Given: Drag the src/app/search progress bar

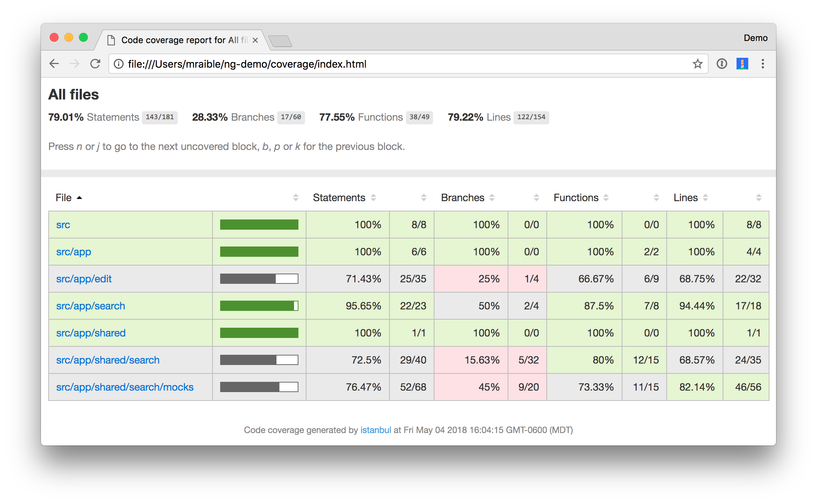Looking at the screenshot, I should point(259,306).
